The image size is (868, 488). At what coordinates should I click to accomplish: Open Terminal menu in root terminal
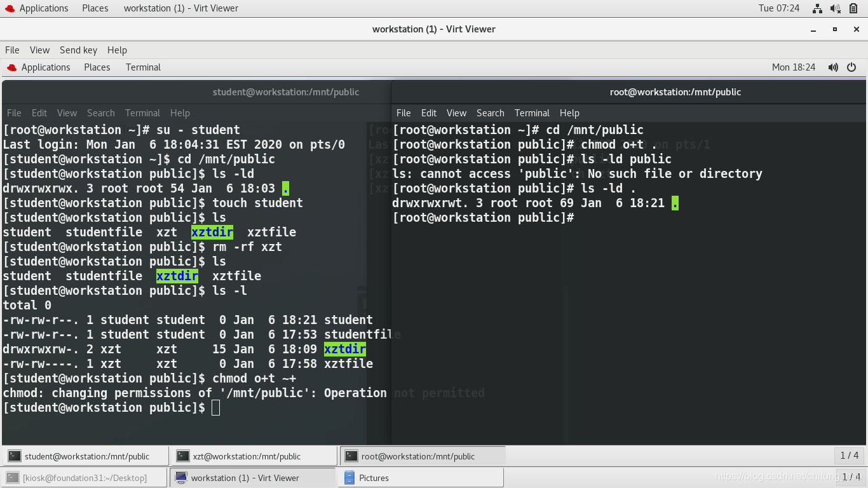[x=532, y=113]
